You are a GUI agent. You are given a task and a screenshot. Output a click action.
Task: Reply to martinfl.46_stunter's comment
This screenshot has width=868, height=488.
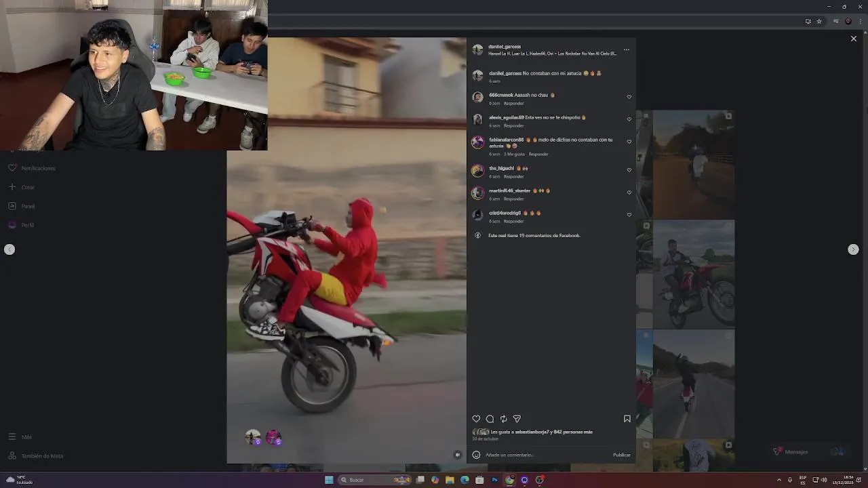514,199
